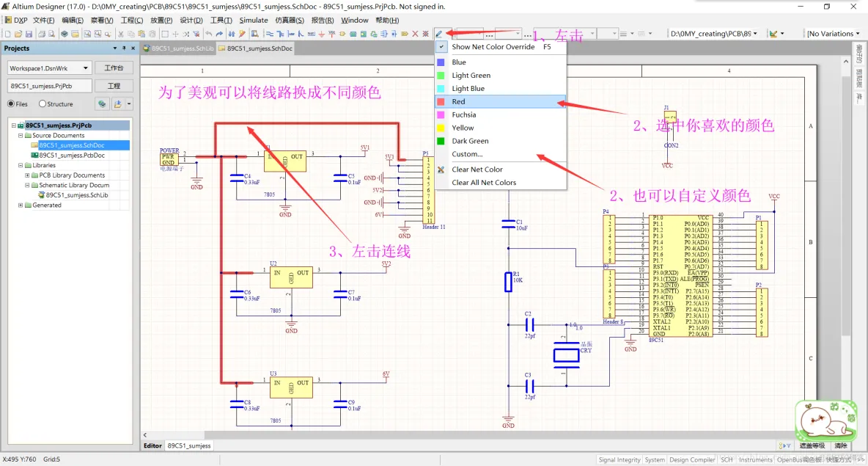Viewport: 868px width, 466px height.
Task: Click the Undo arrow icon
Action: [209, 34]
